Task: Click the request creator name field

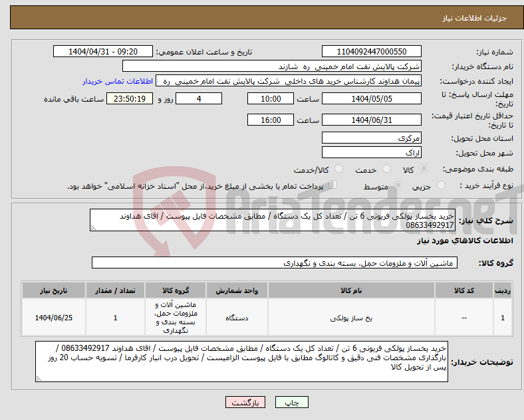Action: pos(289,81)
